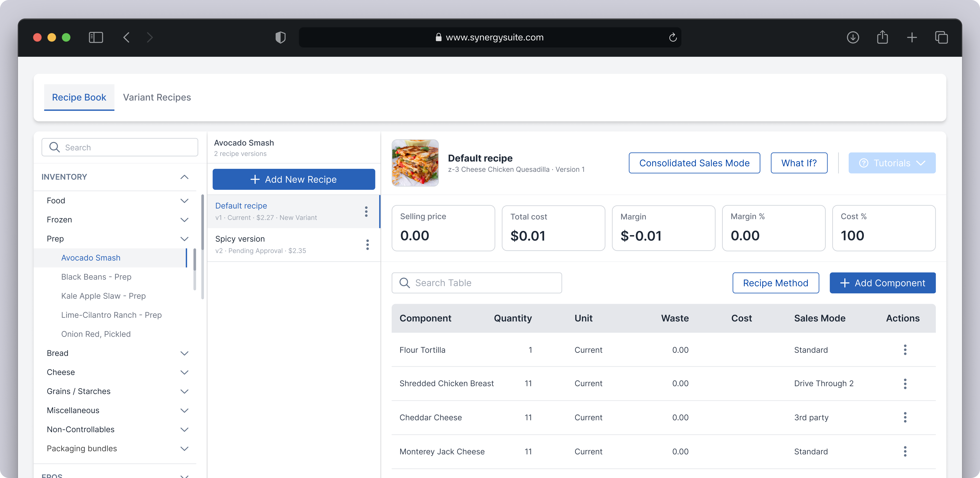980x478 pixels.
Task: Open actions menu for Flour Tortilla row
Action: click(x=905, y=350)
